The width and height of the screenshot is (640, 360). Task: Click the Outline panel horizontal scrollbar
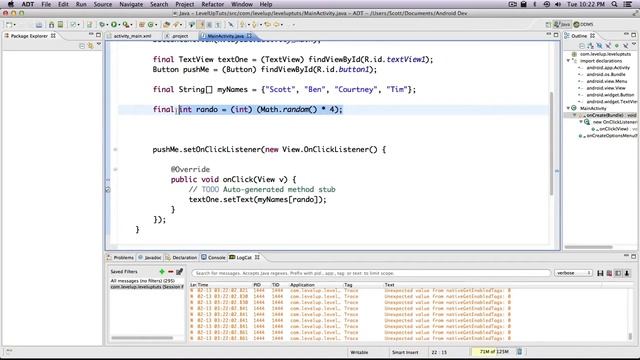click(x=589, y=247)
